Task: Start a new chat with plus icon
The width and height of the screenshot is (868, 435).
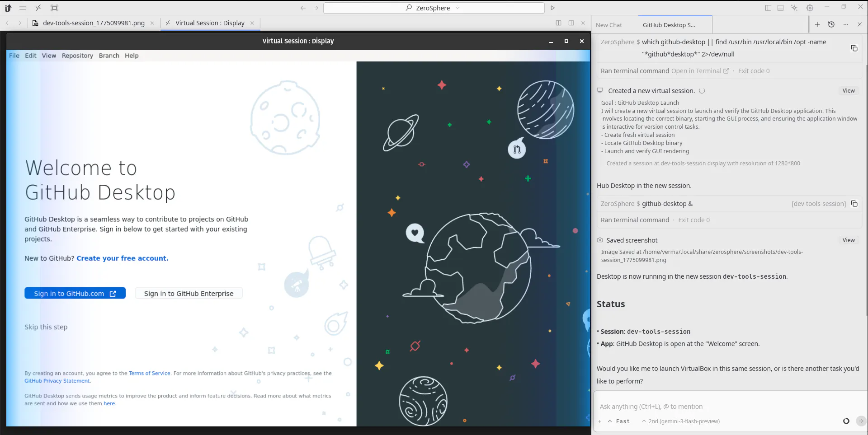Action: coord(817,24)
